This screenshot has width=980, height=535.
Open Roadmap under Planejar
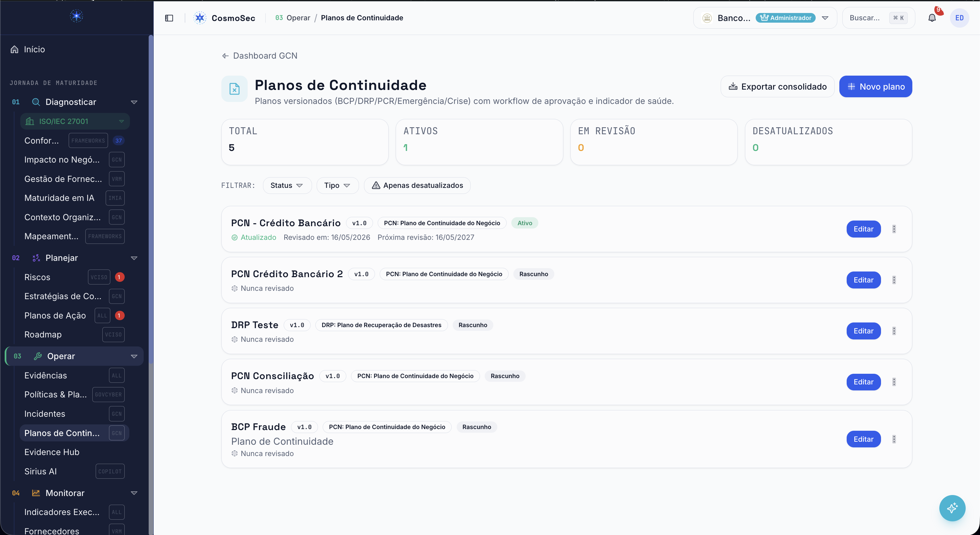pyautogui.click(x=74, y=334)
